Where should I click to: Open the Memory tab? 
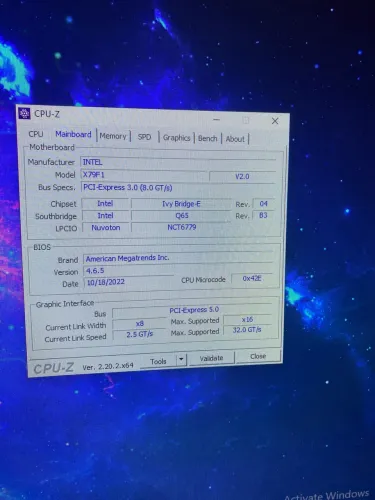tap(113, 136)
